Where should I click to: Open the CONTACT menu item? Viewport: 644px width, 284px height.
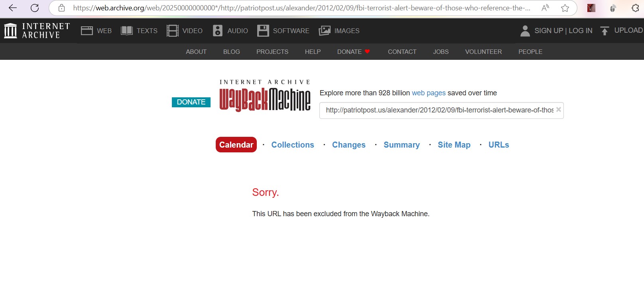[402, 52]
